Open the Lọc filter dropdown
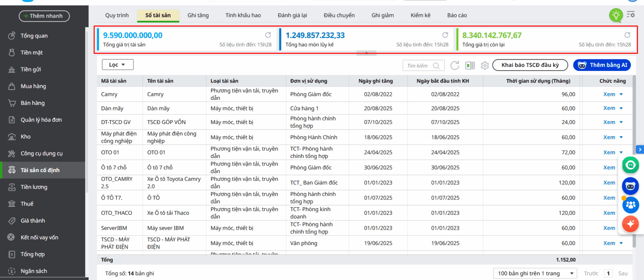The width and height of the screenshot is (644, 280). coord(117,64)
